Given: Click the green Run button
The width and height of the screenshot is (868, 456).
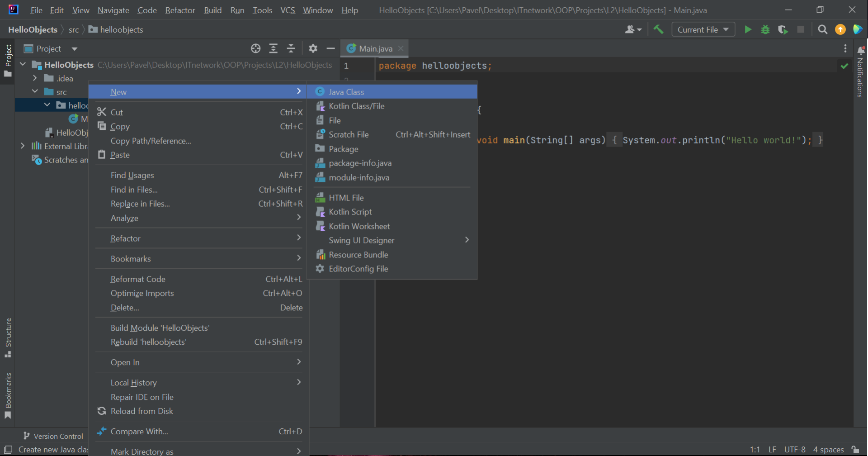Looking at the screenshot, I should pyautogui.click(x=748, y=30).
